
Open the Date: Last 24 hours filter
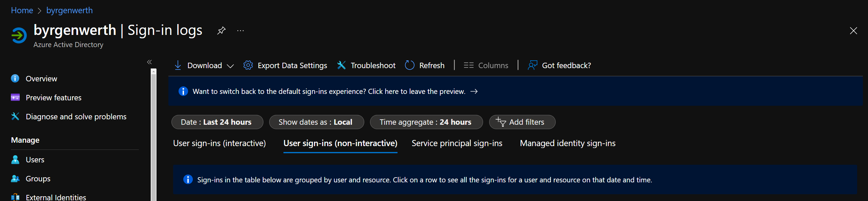(217, 122)
